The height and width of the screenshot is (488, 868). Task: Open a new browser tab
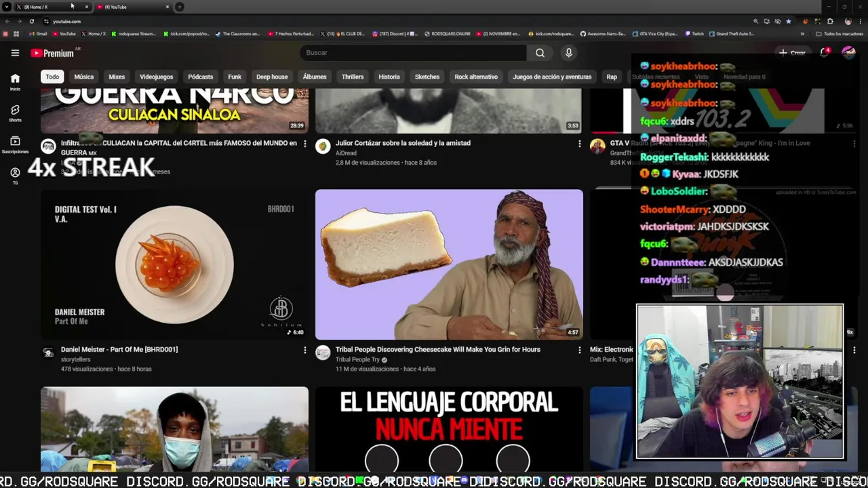180,7
